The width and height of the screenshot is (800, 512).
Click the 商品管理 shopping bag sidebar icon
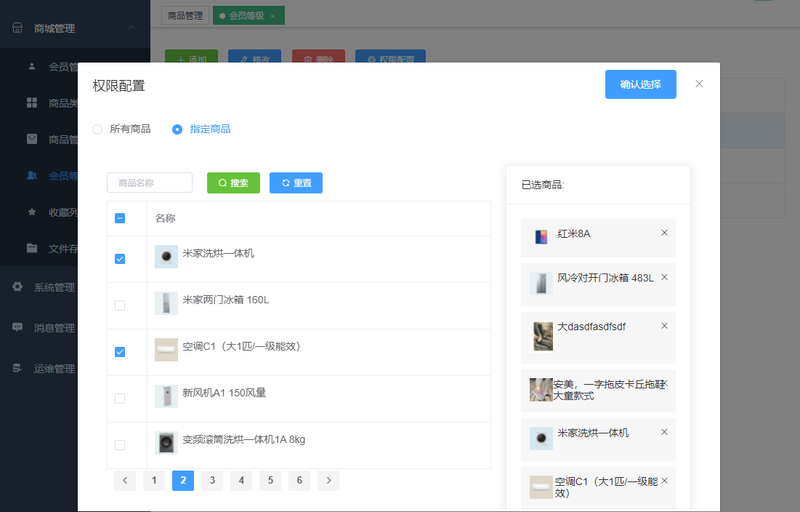[32, 139]
